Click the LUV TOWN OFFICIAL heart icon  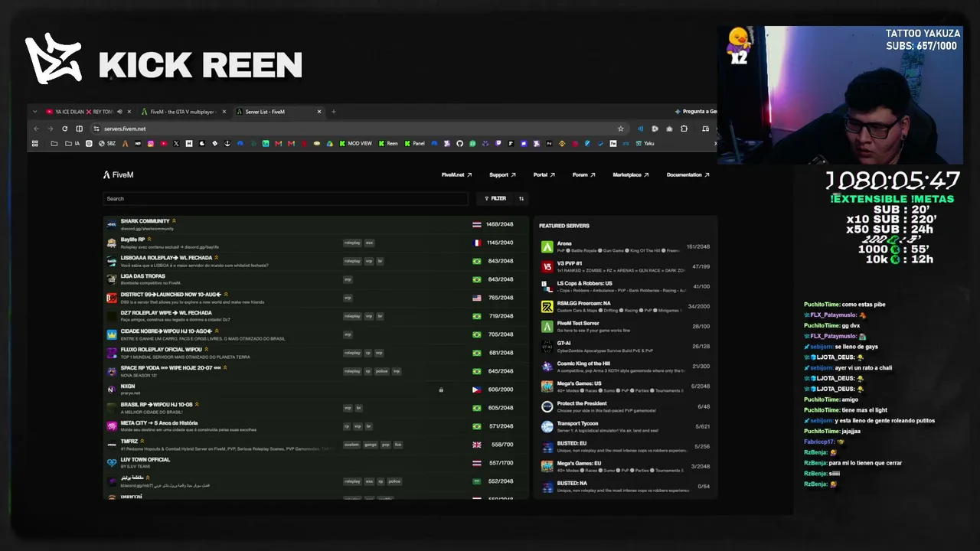tap(112, 463)
